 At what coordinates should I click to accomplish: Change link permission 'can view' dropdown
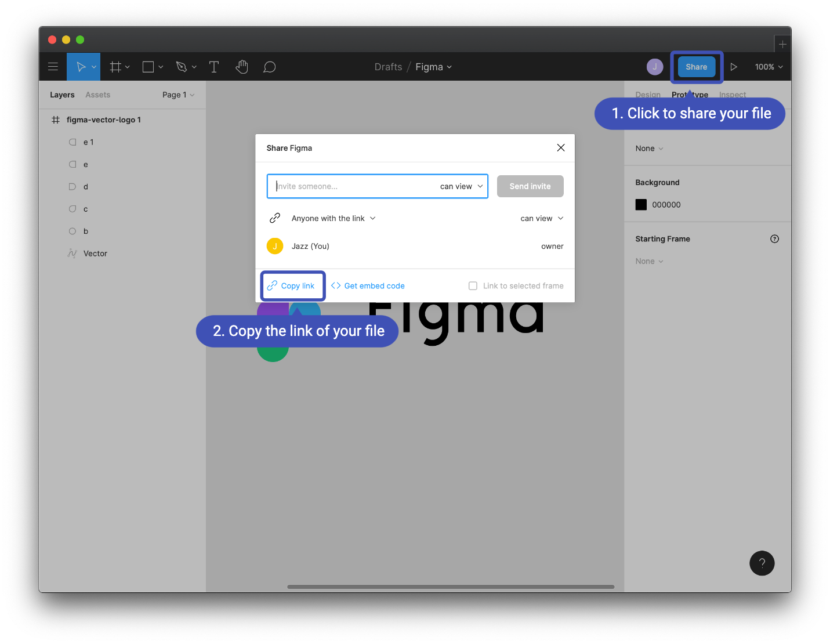click(542, 218)
